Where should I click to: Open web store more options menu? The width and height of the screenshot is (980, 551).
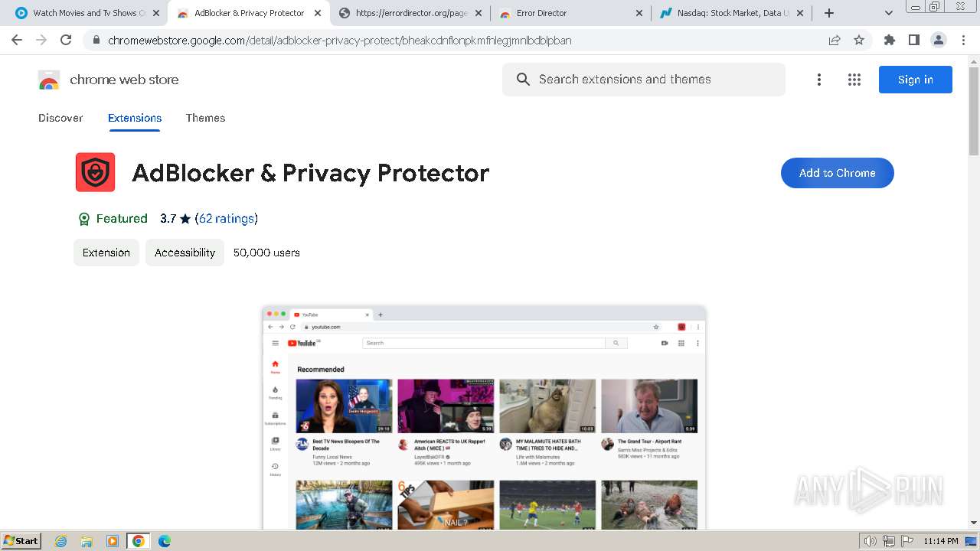pyautogui.click(x=819, y=80)
